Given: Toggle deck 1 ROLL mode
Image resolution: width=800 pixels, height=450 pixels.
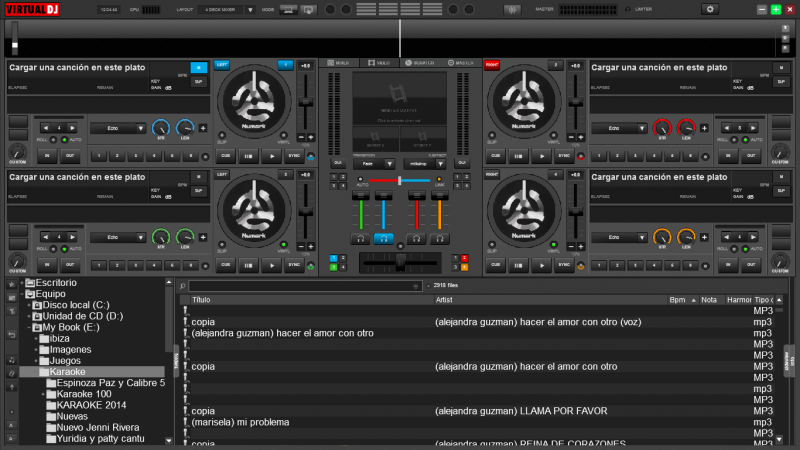Looking at the screenshot, I should click(x=53, y=139).
